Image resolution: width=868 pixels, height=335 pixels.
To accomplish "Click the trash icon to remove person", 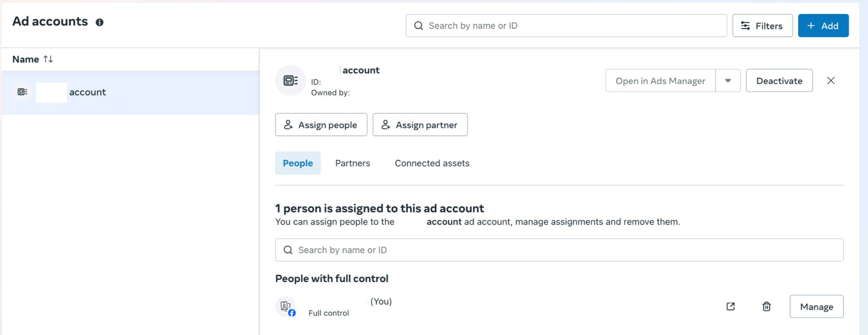I will (x=766, y=307).
